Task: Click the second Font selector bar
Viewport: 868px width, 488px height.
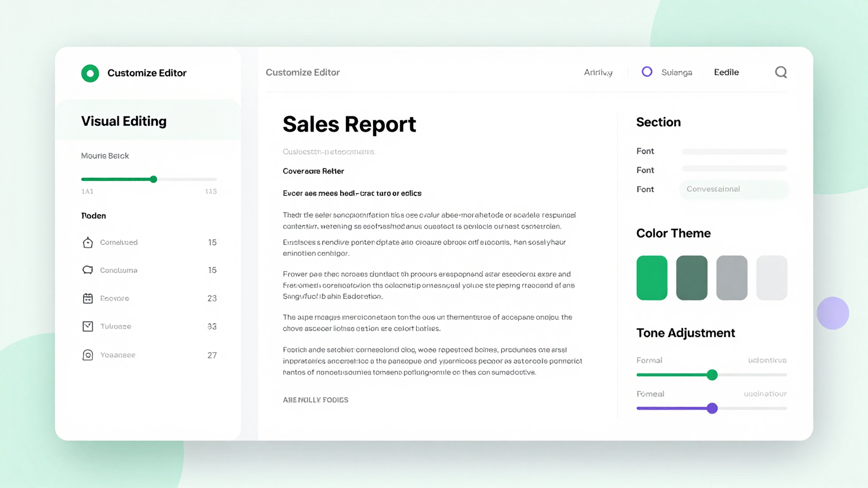Action: [x=734, y=169]
